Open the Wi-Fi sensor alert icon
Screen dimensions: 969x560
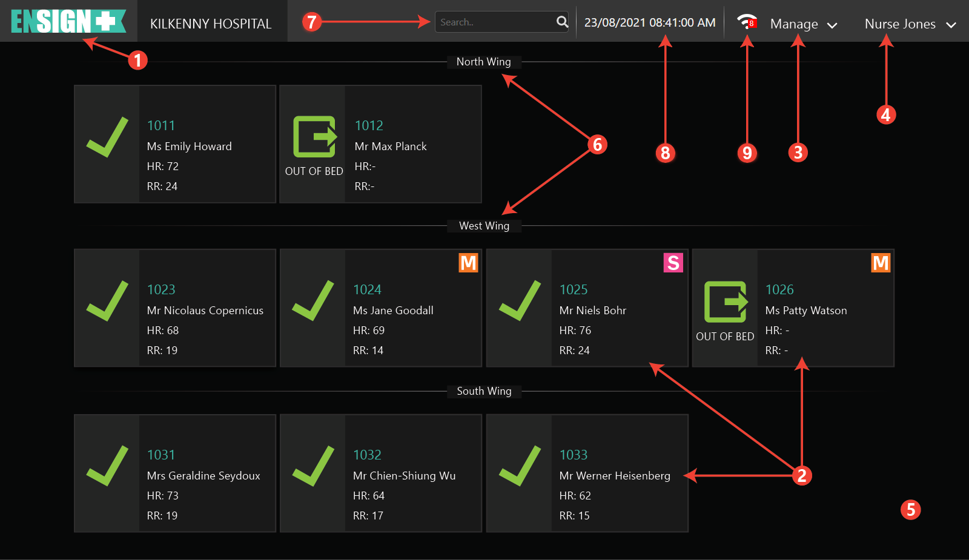(x=747, y=22)
